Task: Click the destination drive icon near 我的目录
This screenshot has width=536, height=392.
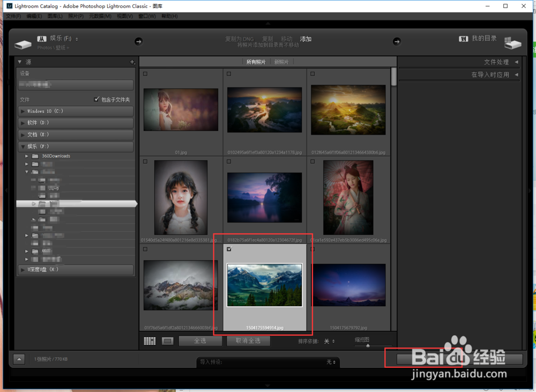Action: 512,43
